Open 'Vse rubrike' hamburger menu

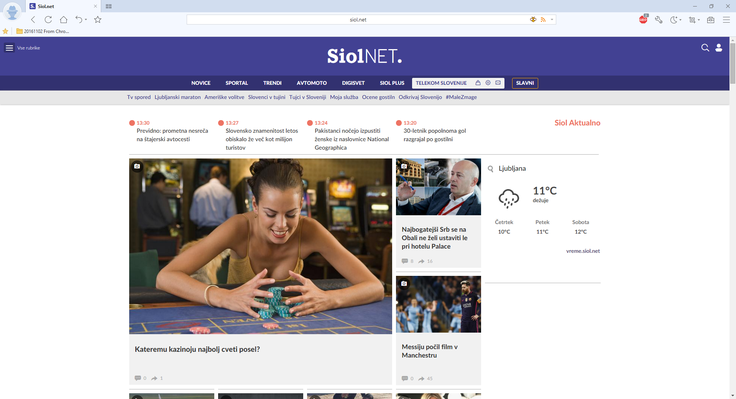point(9,48)
